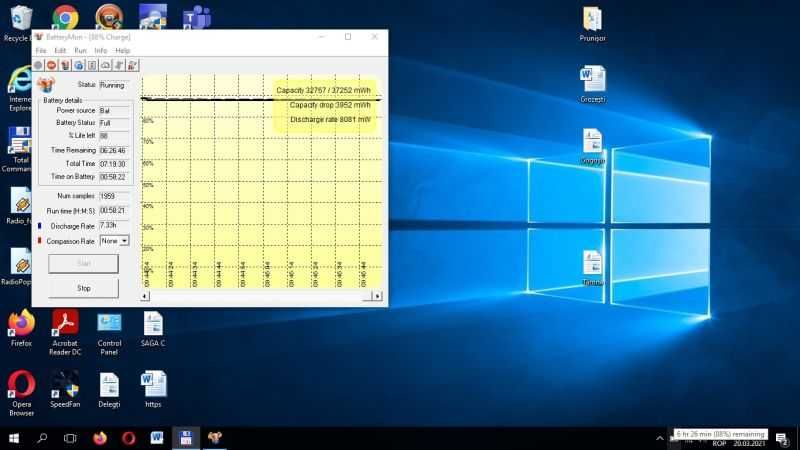This screenshot has height=450, width=800.
Task: Expand the system tray hidden icons chevron
Action: coord(660,438)
